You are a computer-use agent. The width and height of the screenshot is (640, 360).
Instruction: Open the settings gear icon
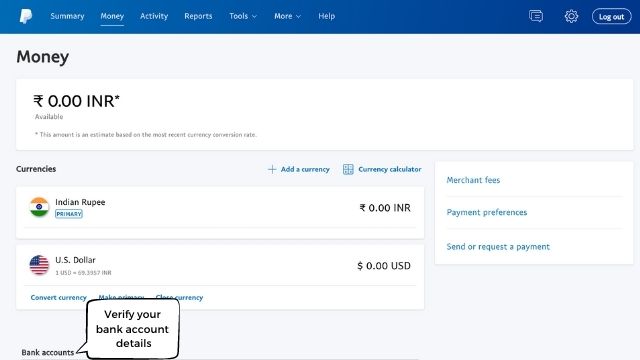[x=571, y=16]
